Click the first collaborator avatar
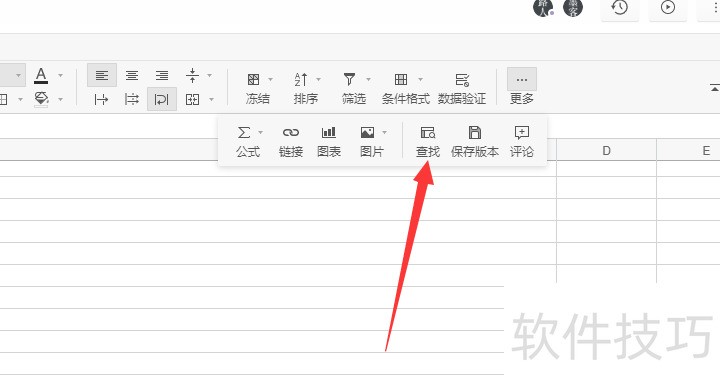The image size is (720, 390). click(543, 7)
